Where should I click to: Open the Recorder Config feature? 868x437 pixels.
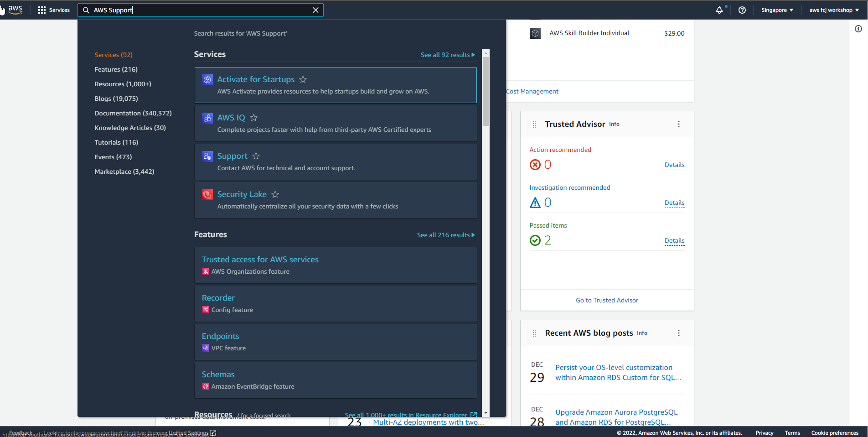click(218, 298)
